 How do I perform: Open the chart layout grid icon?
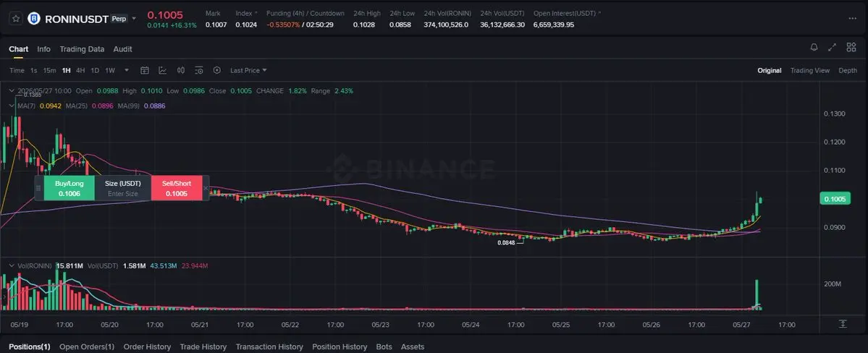tap(851, 48)
